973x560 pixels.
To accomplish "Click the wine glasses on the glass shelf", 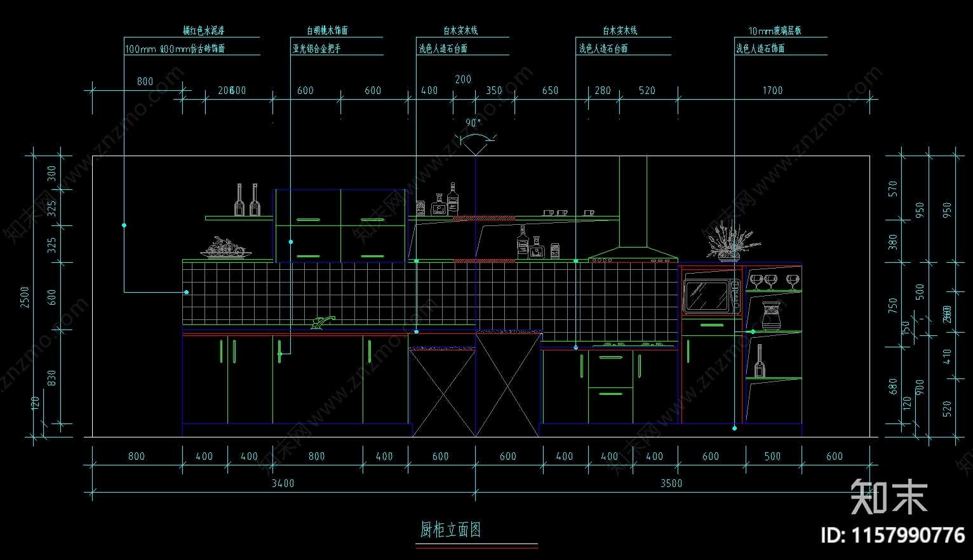I will tap(774, 282).
